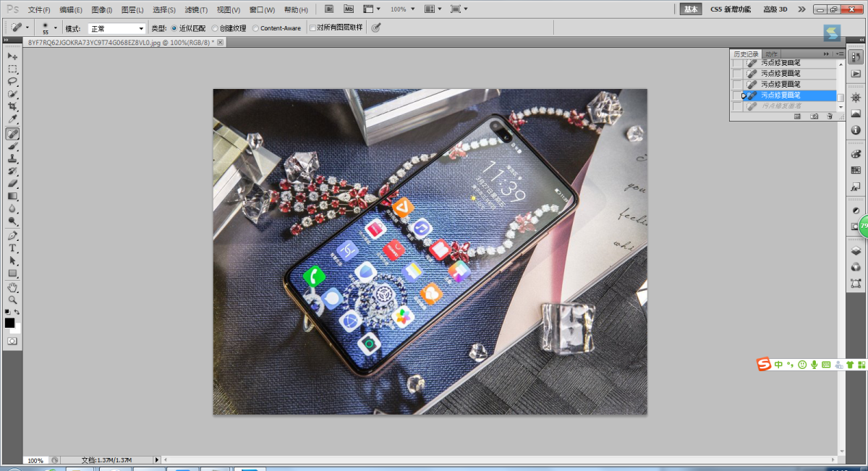
Task: Choose the Content-Aware radio option
Action: pyautogui.click(x=256, y=28)
